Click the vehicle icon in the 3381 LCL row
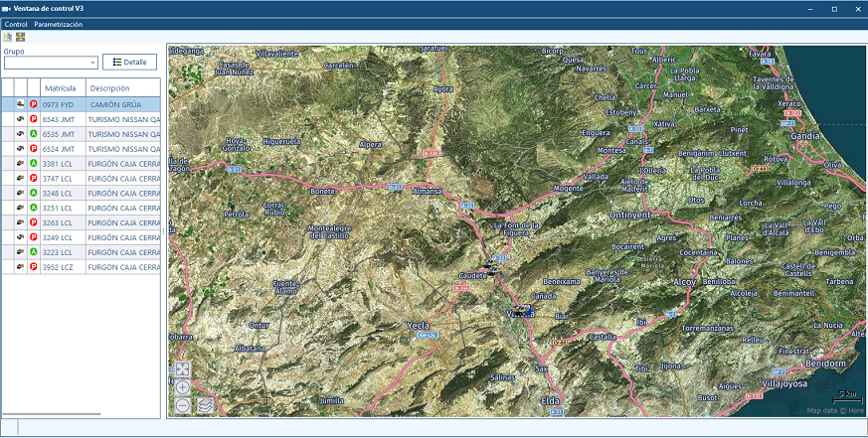Screen dimensions: 868x438 (20, 164)
